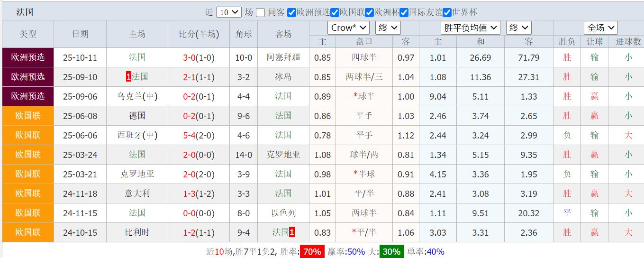The height and width of the screenshot is (258, 644).
Task: Open the 全场 period dropdown
Action: [x=600, y=28]
